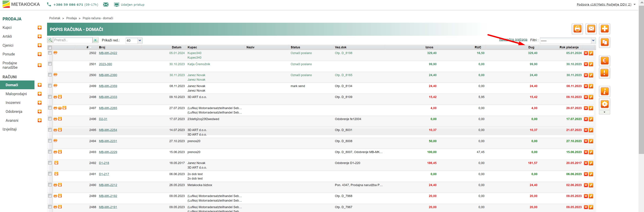
Task: Open the Filtri filter dropdown
Action: click(568, 41)
